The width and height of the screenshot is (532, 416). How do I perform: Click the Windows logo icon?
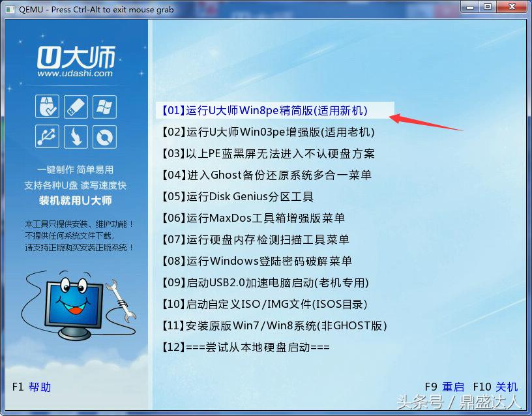(x=105, y=106)
